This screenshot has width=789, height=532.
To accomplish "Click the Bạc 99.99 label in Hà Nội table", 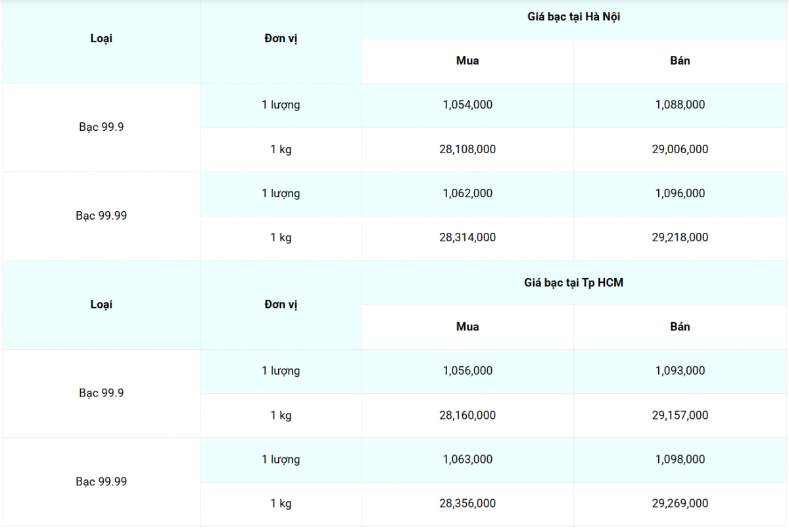I will (101, 216).
